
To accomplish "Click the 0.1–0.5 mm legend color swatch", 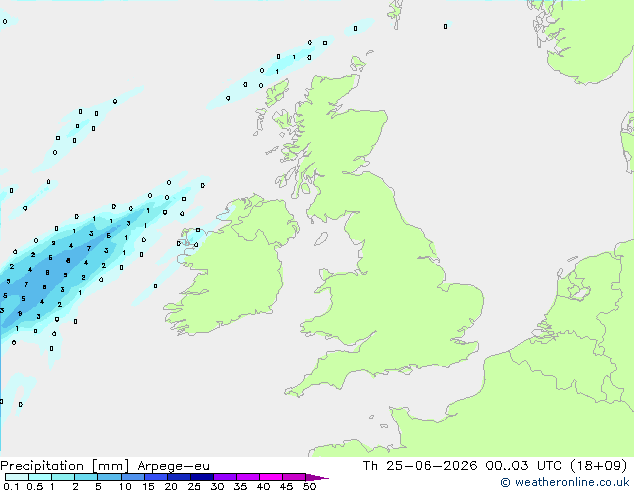I will (17, 477).
